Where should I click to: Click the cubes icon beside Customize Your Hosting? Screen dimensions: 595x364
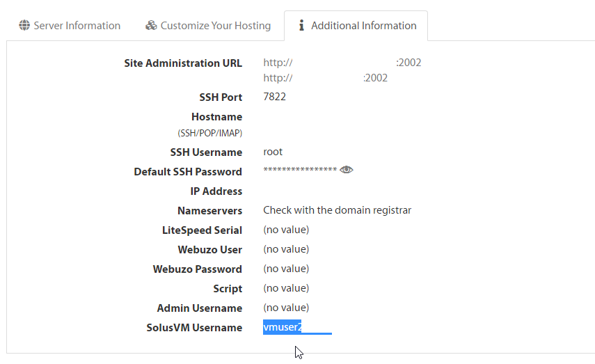pyautogui.click(x=151, y=26)
